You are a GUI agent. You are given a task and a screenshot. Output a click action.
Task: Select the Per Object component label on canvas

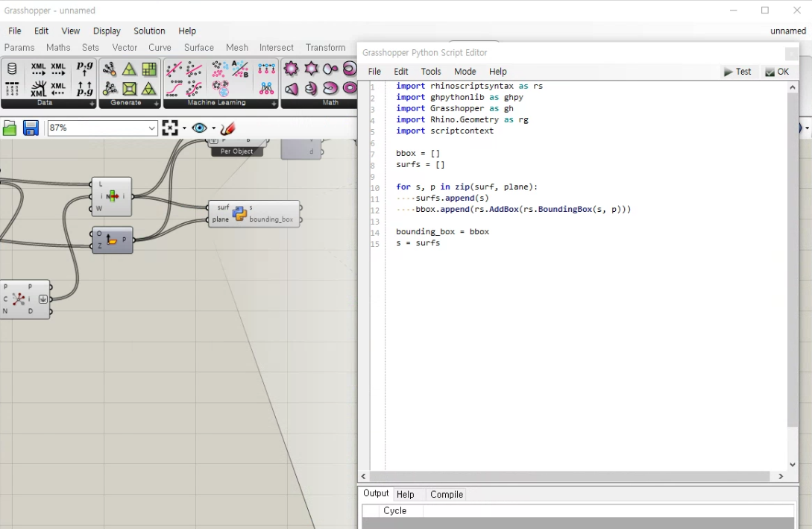tap(236, 151)
